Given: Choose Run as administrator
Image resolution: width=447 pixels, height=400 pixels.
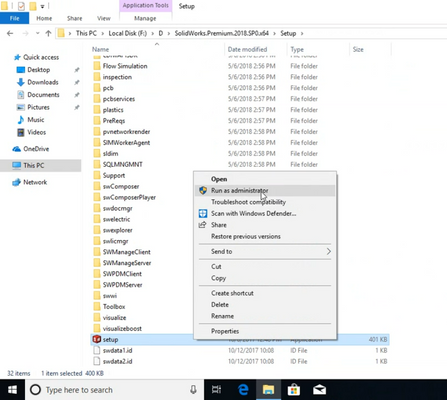Looking at the screenshot, I should [x=265, y=191].
